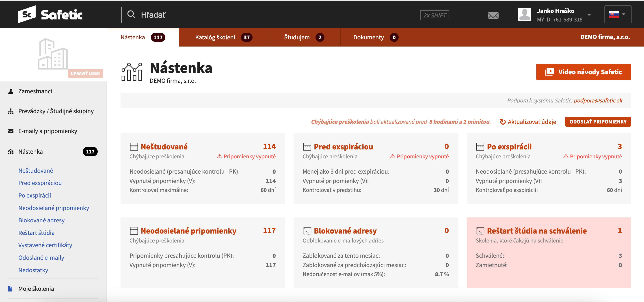Click the Prevádzky organization chart icon
The width and height of the screenshot is (644, 302).
[11, 111]
